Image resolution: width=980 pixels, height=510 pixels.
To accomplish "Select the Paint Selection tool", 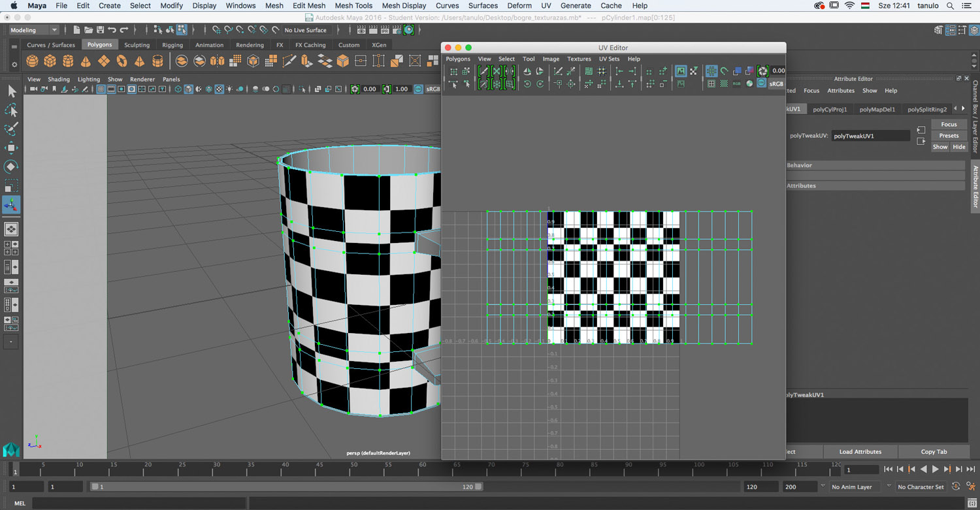I will point(11,129).
